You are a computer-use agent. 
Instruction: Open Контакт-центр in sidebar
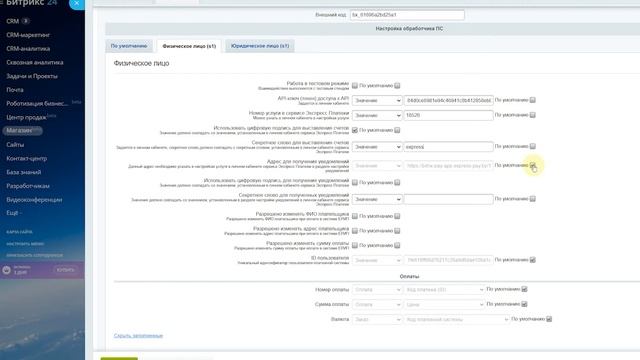(x=27, y=158)
